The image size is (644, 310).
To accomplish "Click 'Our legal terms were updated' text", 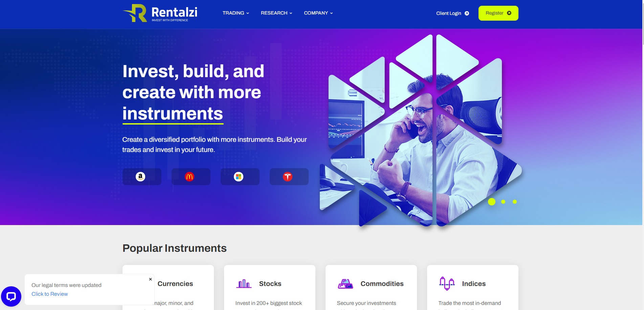I will tap(66, 285).
